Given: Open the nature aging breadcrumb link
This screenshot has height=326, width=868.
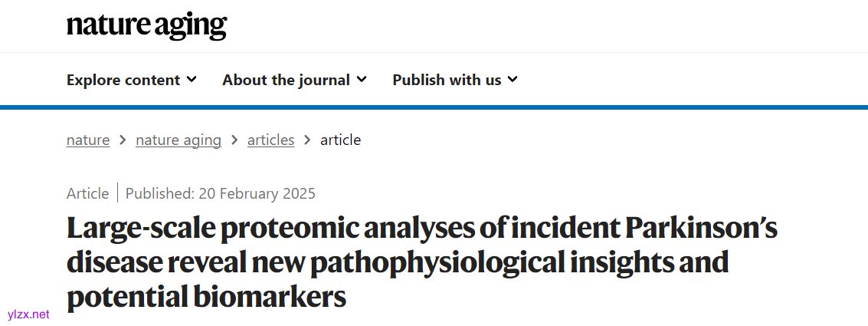Looking at the screenshot, I should point(179,140).
